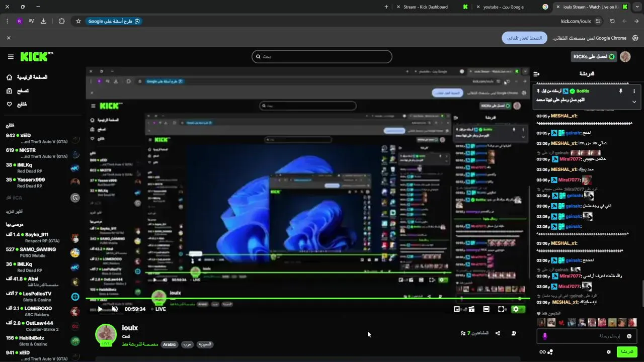Send message with the green chat button
The height and width of the screenshot is (362, 644).
click(x=627, y=352)
